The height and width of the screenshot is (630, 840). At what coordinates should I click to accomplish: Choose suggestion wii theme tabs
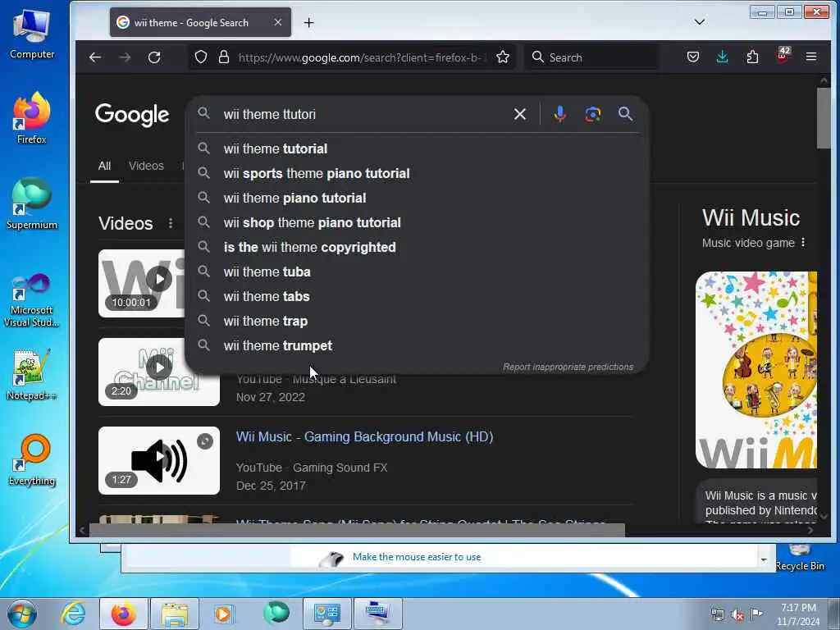tap(418, 296)
